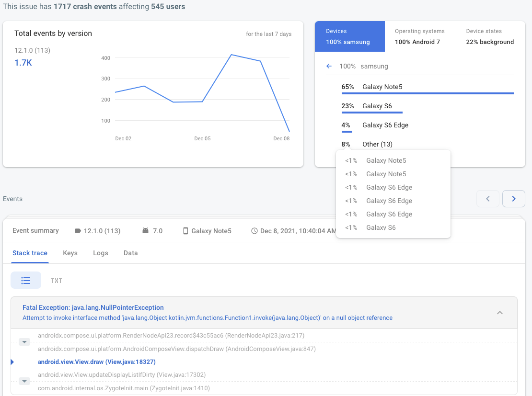Go back using the arrow beside 100% samsung
Viewport: 532px width, 396px height.
pyautogui.click(x=329, y=67)
